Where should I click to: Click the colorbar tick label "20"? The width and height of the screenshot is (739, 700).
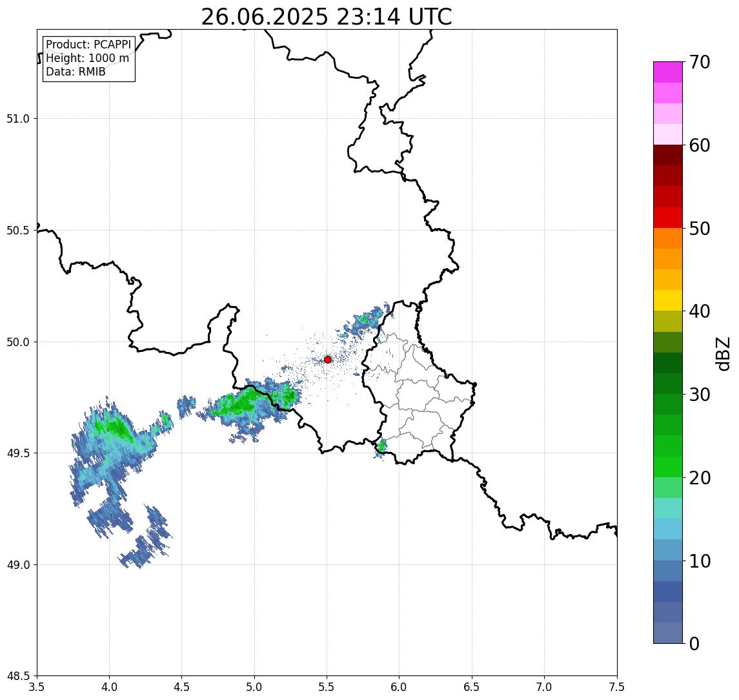[x=699, y=477]
